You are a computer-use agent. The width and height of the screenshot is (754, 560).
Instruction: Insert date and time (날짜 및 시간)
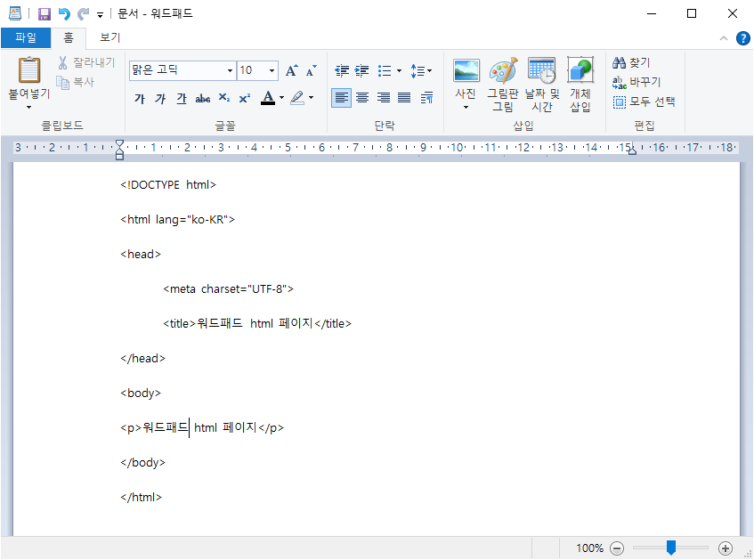541,71
